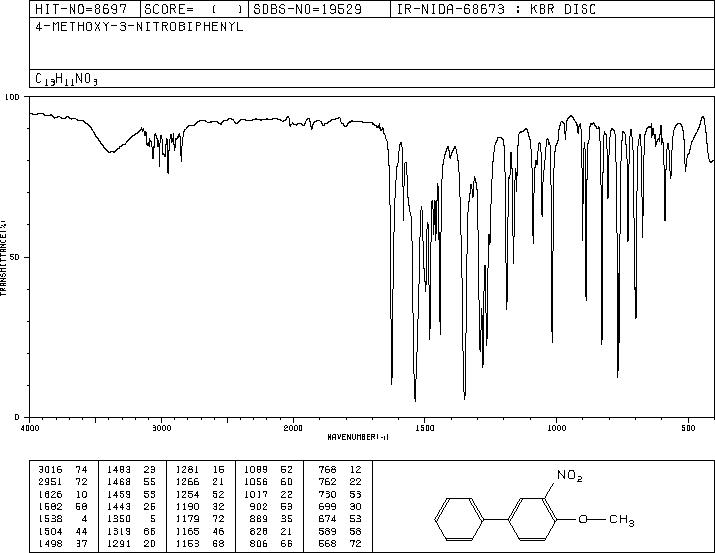Select the 699 peak table entry
Image resolution: width=715 pixels, height=553 pixels.
[x=340, y=506]
